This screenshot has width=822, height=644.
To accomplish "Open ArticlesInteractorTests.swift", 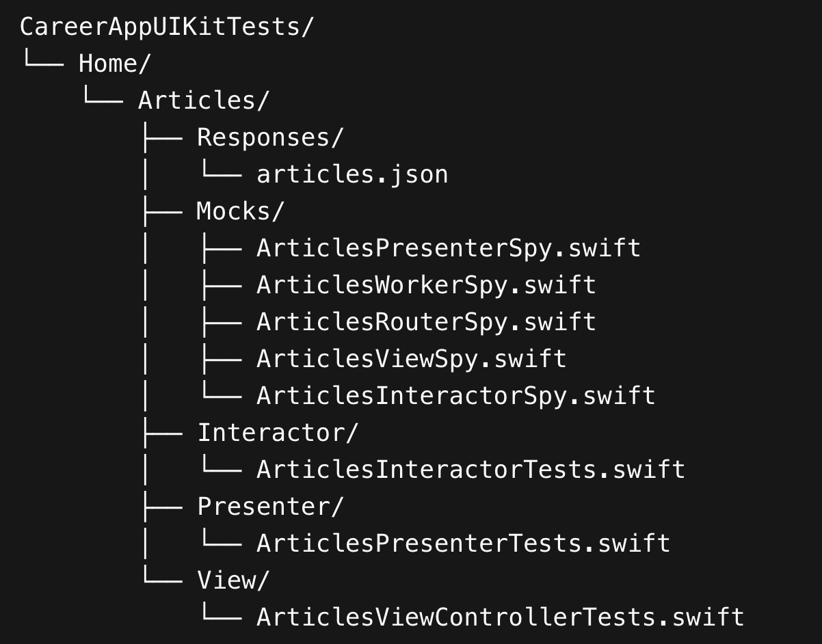I will tap(470, 470).
